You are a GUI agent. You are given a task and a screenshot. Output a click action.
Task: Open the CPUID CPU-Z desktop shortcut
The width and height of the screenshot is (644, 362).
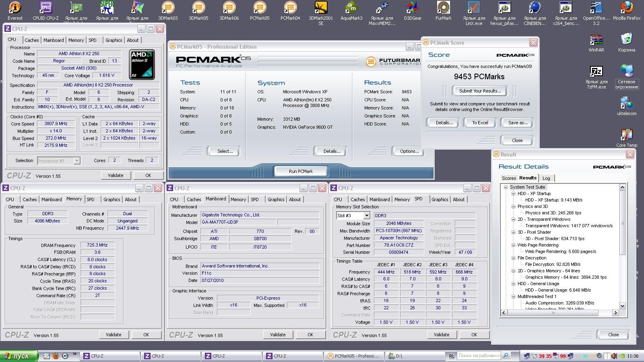(45, 10)
